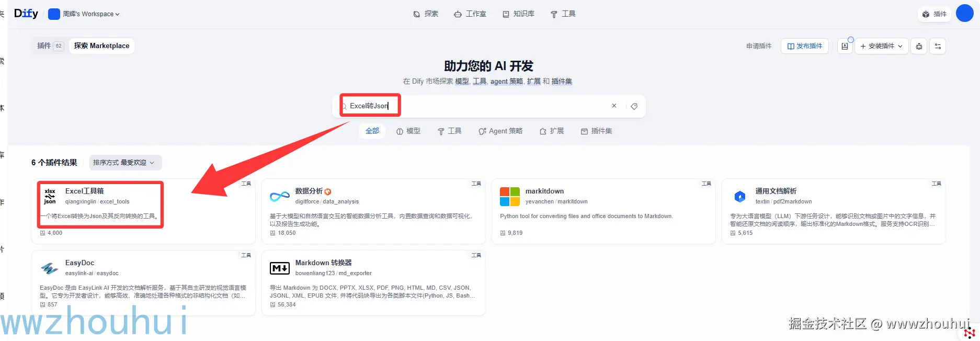Click digitforce / data_analysis author text
The image size is (980, 341).
[x=327, y=202]
